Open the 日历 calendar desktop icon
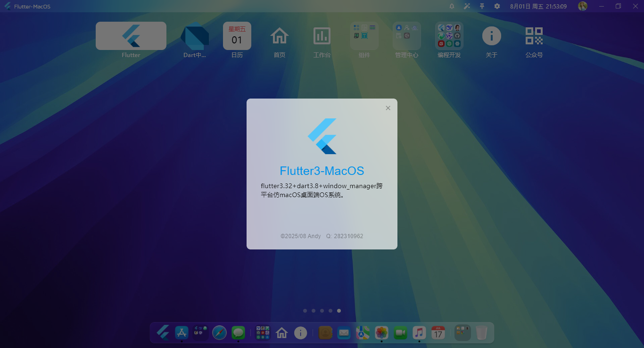This screenshot has height=348, width=644. (237, 36)
